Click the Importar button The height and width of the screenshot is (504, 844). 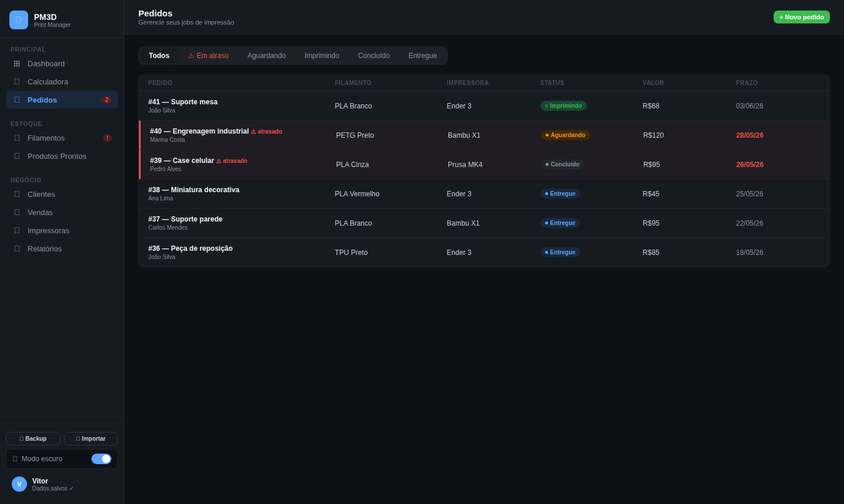click(91, 438)
